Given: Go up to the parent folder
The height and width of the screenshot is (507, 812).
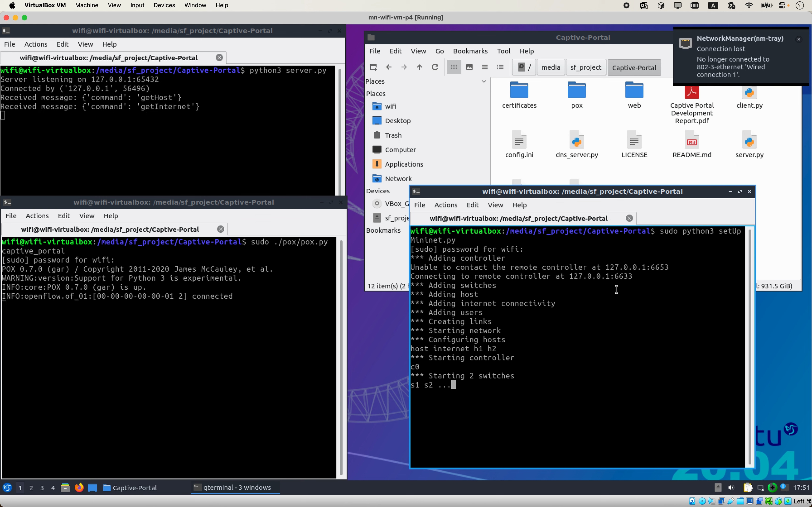Looking at the screenshot, I should (419, 67).
